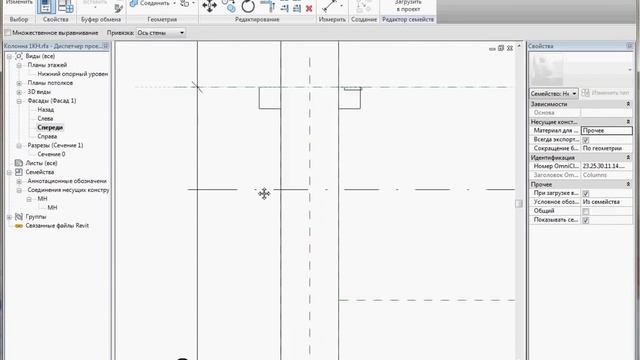Click the По геометрии value cell
The height and width of the screenshot is (360, 640).
[607, 149]
